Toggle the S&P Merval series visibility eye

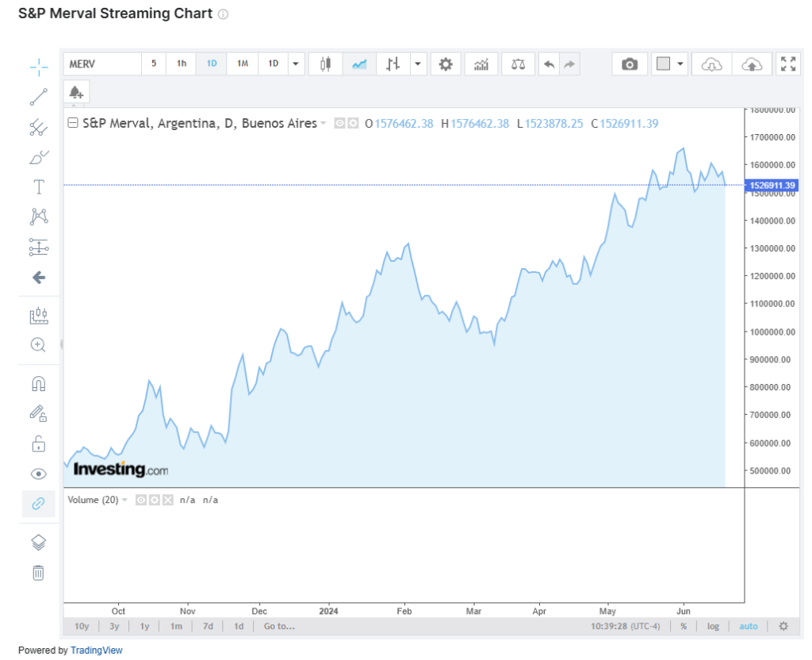pos(339,123)
